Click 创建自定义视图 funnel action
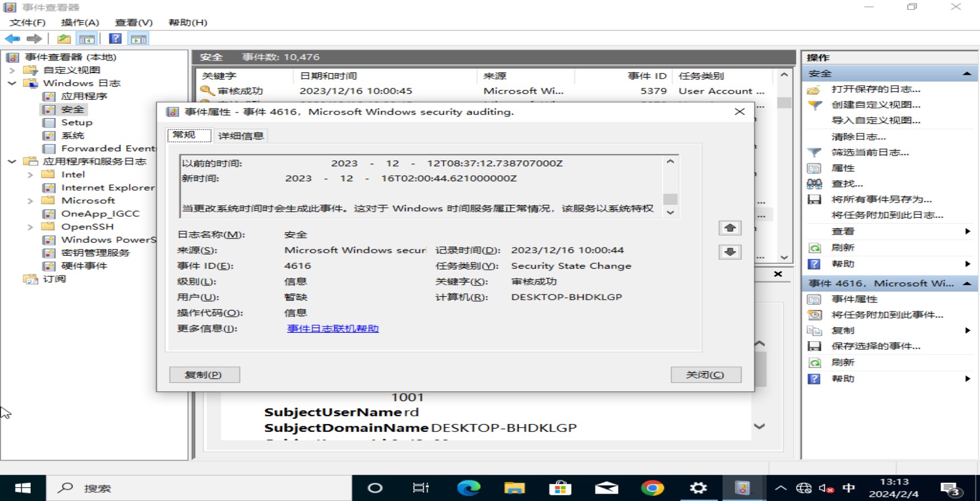The height and width of the screenshot is (501, 980). click(876, 104)
